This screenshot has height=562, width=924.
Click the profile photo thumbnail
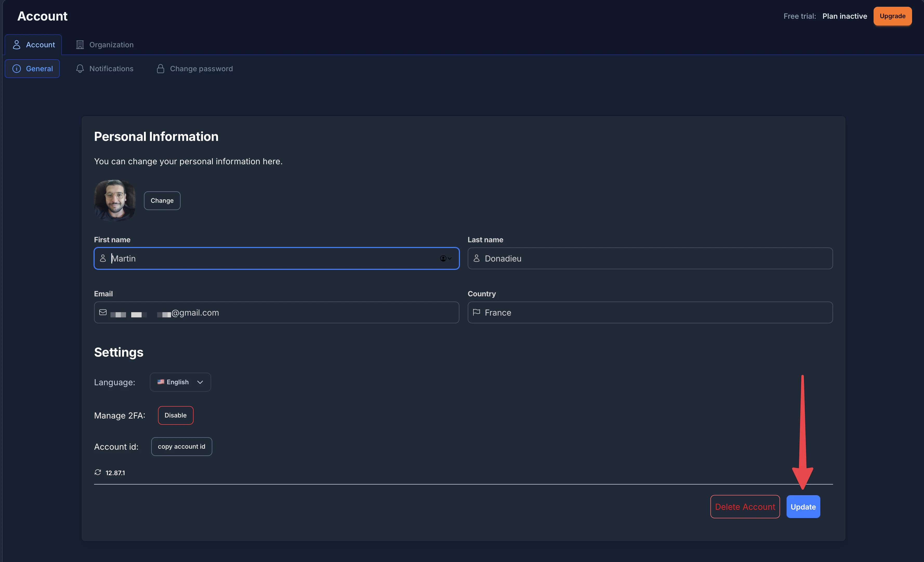[115, 200]
